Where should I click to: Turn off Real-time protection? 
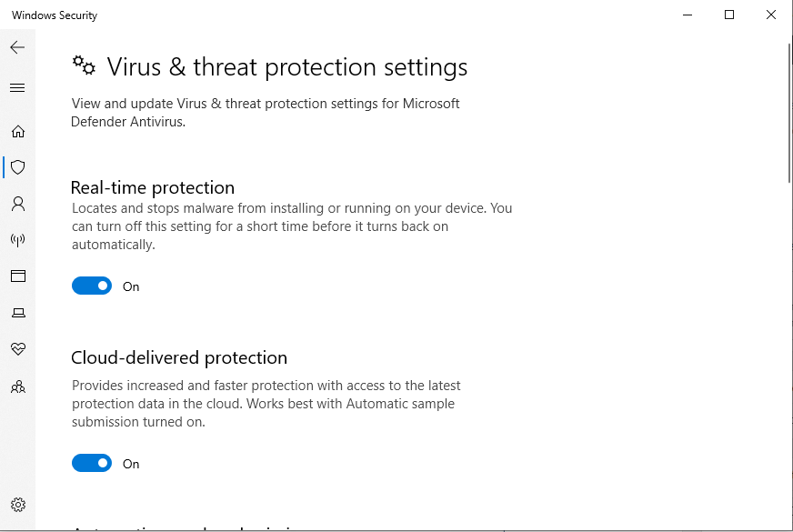click(x=91, y=286)
